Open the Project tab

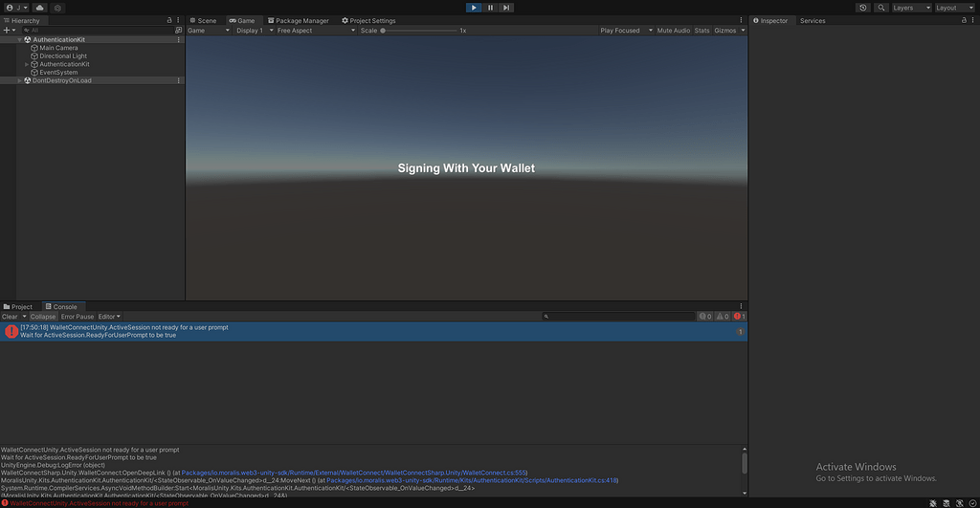(x=18, y=307)
